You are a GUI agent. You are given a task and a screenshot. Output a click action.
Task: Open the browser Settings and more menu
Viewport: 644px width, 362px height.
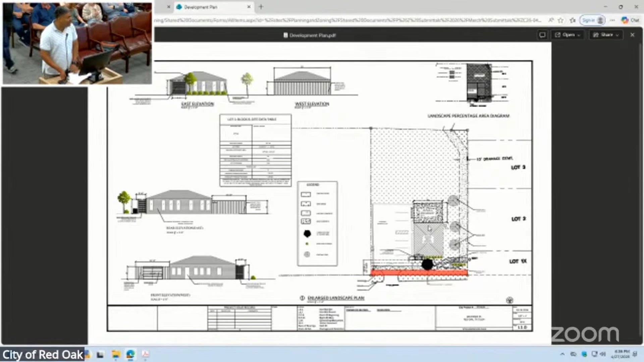(x=612, y=20)
